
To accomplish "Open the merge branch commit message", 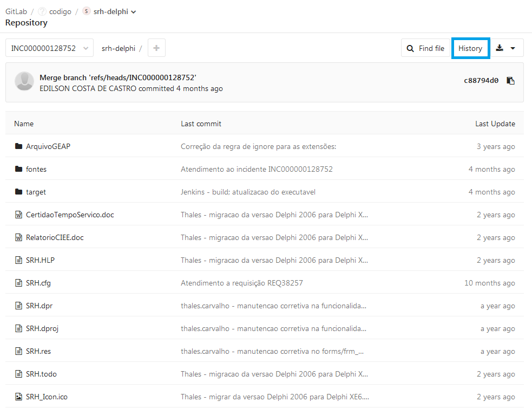I will pos(117,77).
